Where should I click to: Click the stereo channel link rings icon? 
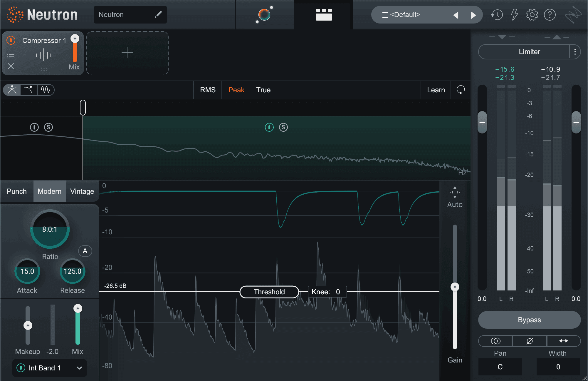pyautogui.click(x=495, y=341)
